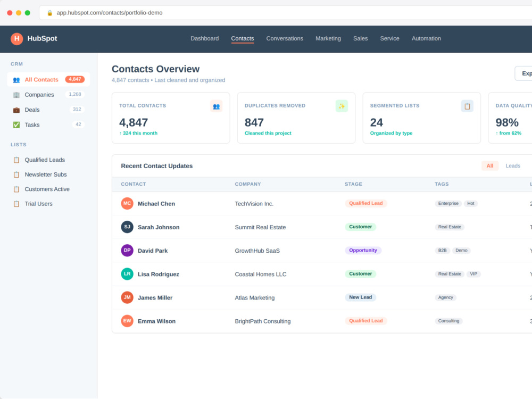Click the All Contacts people icon
Screen dimensions: 532x399
pos(16,80)
